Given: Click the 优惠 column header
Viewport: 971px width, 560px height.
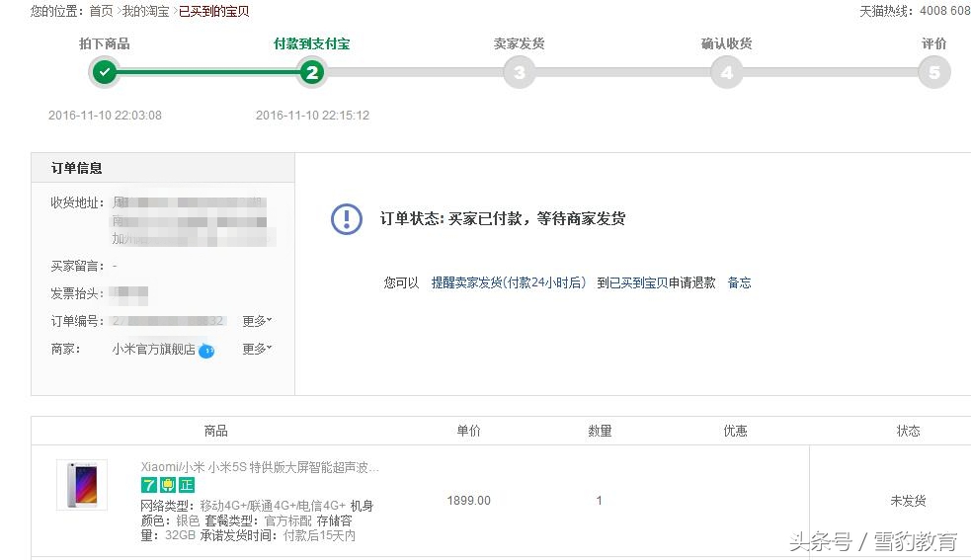Looking at the screenshot, I should tap(736, 431).
